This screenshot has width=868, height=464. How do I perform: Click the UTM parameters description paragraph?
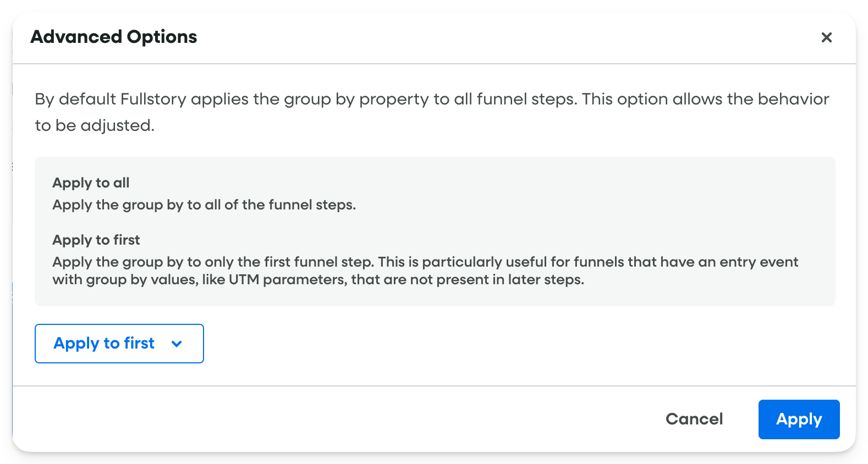424,270
